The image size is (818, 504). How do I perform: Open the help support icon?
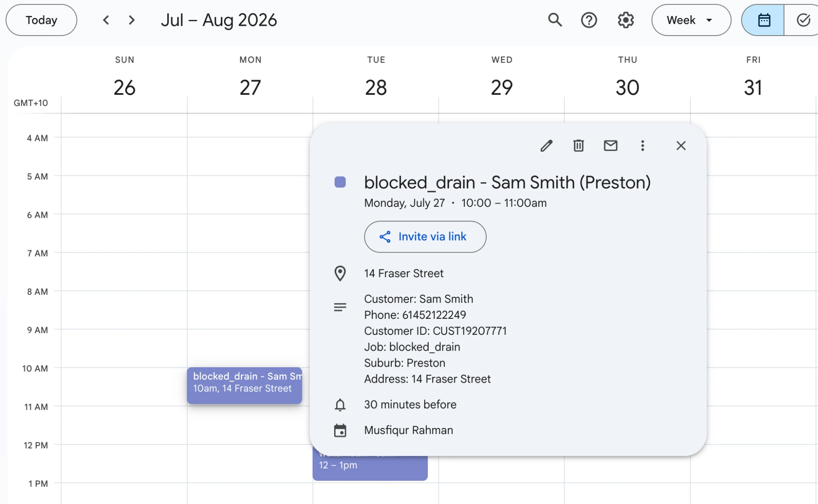589,20
